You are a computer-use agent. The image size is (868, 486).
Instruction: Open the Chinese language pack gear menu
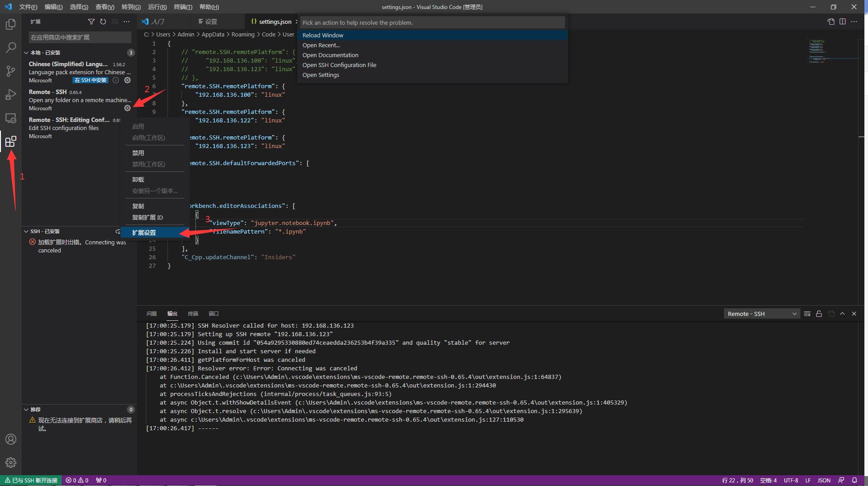(x=127, y=80)
